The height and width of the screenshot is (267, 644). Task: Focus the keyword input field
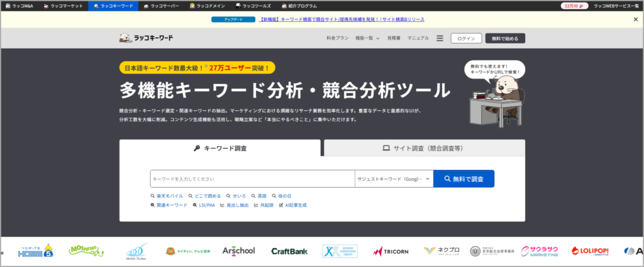click(252, 179)
